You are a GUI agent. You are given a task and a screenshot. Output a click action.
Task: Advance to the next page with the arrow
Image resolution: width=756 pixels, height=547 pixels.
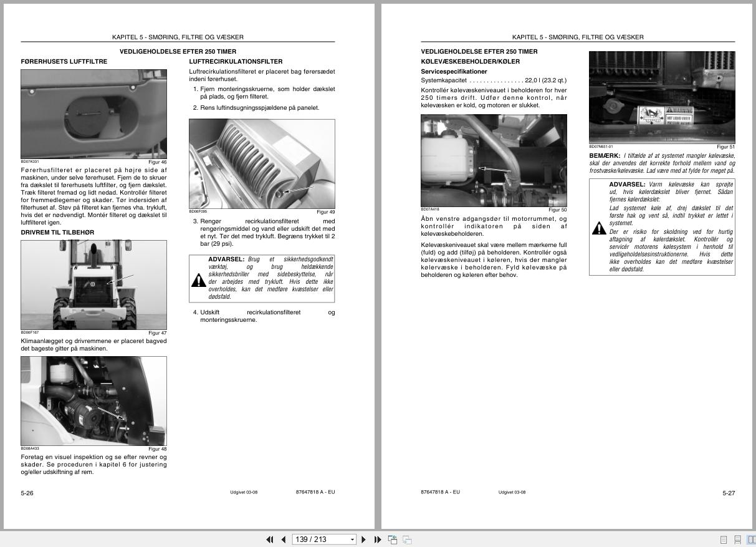363,539
